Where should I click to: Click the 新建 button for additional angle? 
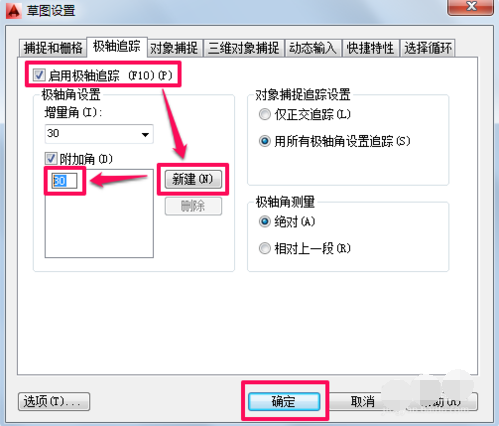193,179
